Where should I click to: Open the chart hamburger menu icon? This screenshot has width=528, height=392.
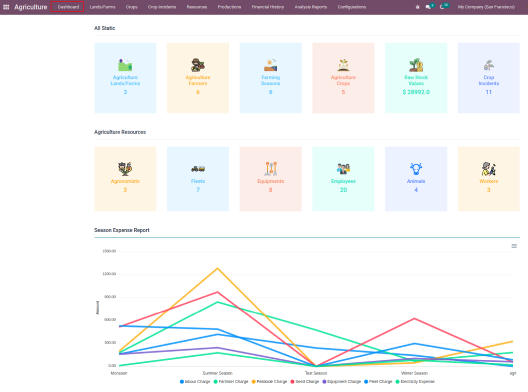coord(514,246)
